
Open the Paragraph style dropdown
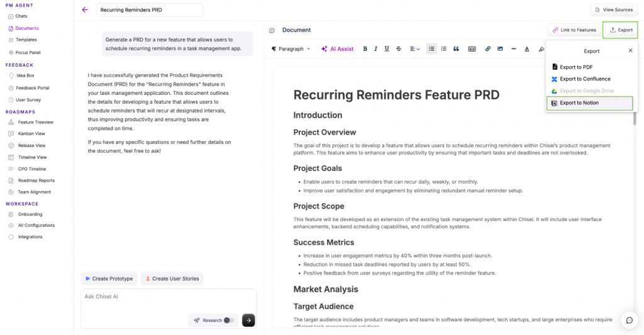coord(291,49)
